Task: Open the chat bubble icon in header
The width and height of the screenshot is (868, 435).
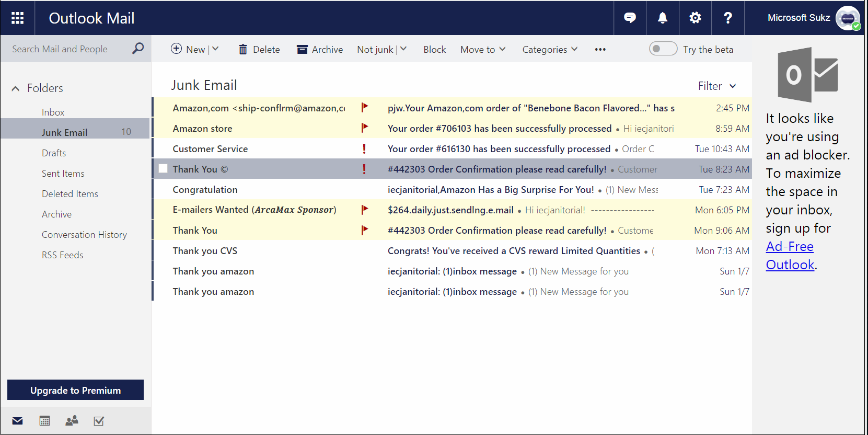Action: 630,18
